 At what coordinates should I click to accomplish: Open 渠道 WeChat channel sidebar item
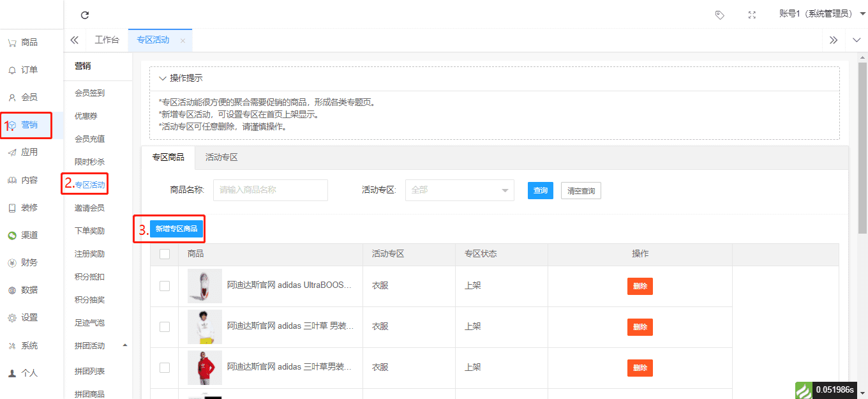coord(29,235)
